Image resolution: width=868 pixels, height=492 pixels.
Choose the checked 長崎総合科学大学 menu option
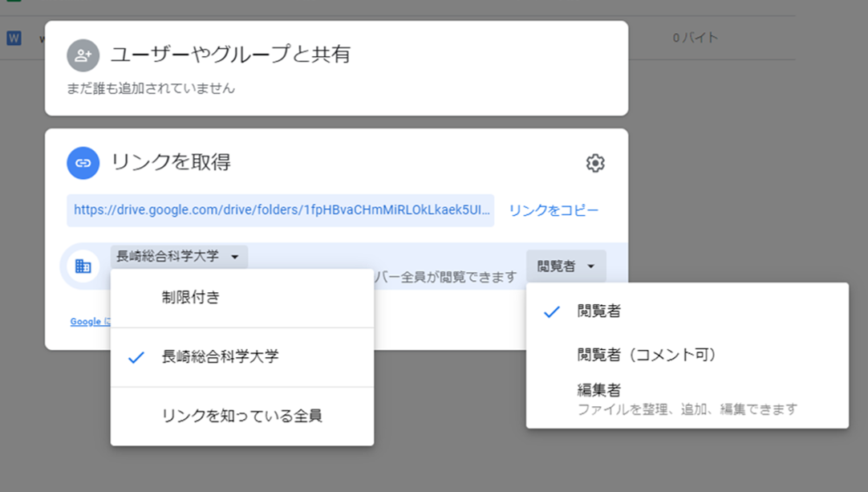tap(242, 357)
